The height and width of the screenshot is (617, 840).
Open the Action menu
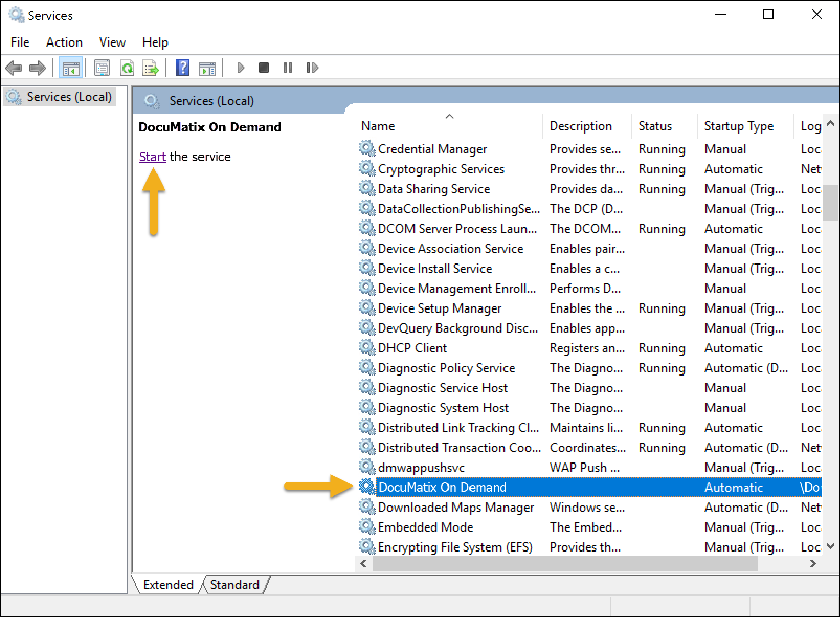(64, 42)
